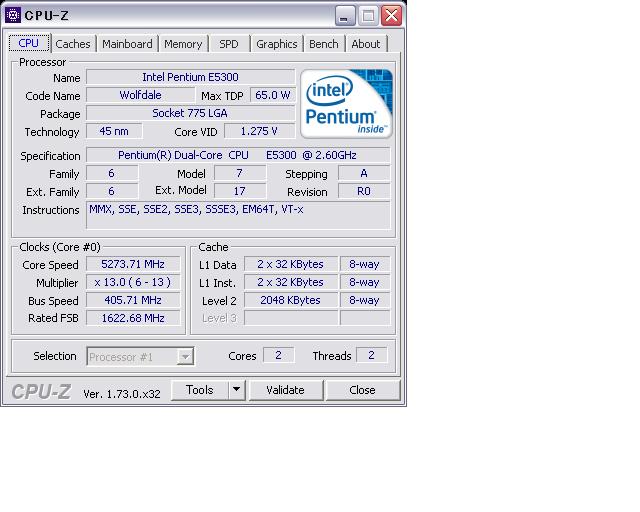Click the Tools button

200,390
